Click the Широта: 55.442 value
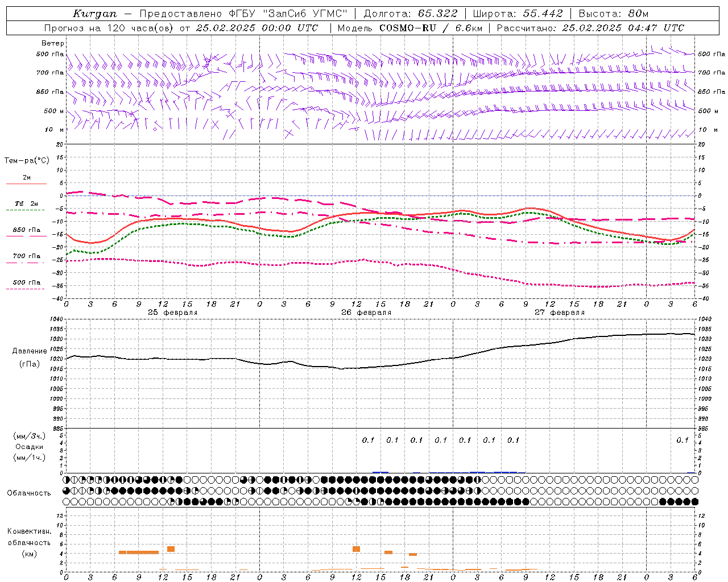 pos(518,14)
